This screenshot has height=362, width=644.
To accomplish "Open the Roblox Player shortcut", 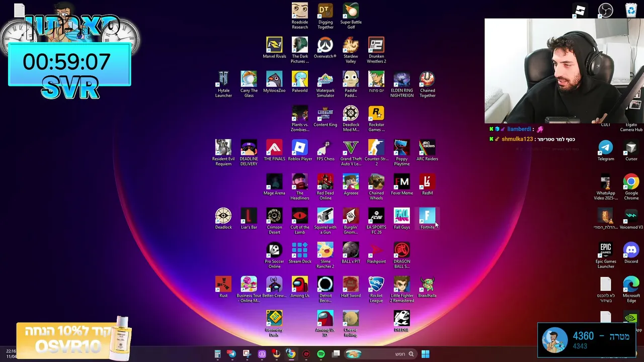I will (300, 150).
